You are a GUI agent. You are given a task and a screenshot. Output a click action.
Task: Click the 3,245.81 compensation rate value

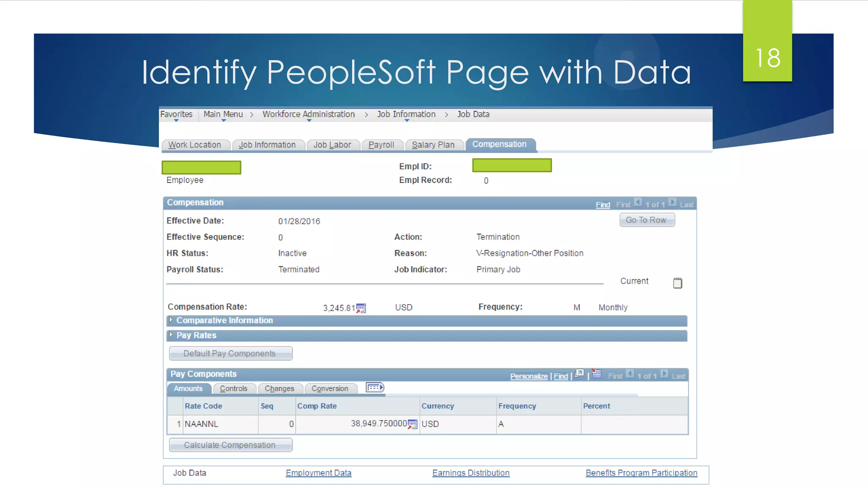339,308
